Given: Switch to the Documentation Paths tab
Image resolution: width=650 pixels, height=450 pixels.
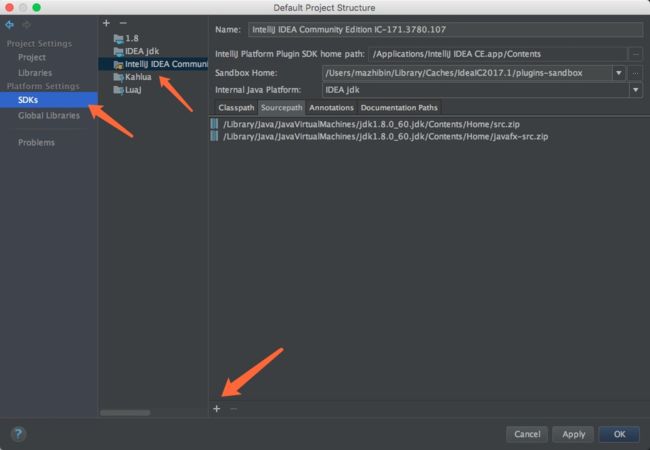Looking at the screenshot, I should coord(399,108).
